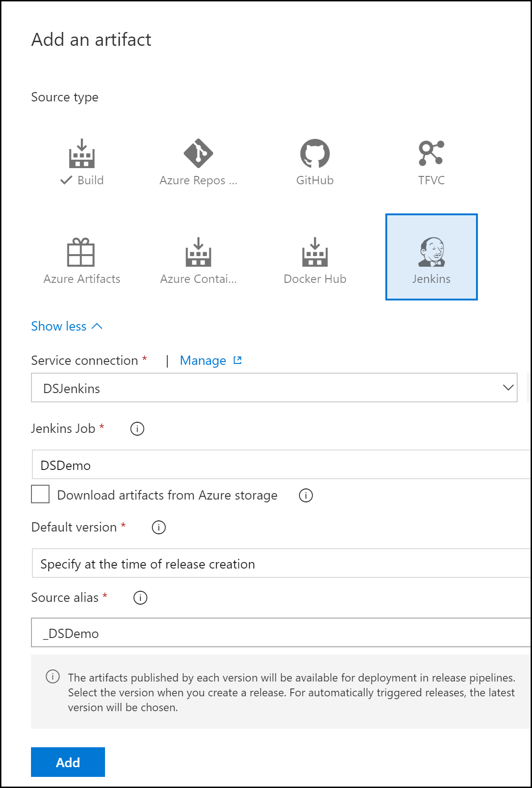Pick the TFVC source type
This screenshot has width=532, height=788.
click(x=432, y=162)
